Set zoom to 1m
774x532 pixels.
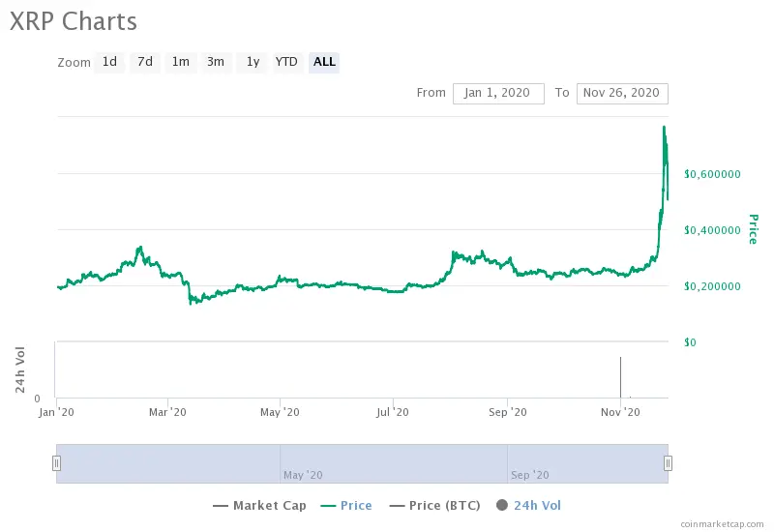[181, 62]
